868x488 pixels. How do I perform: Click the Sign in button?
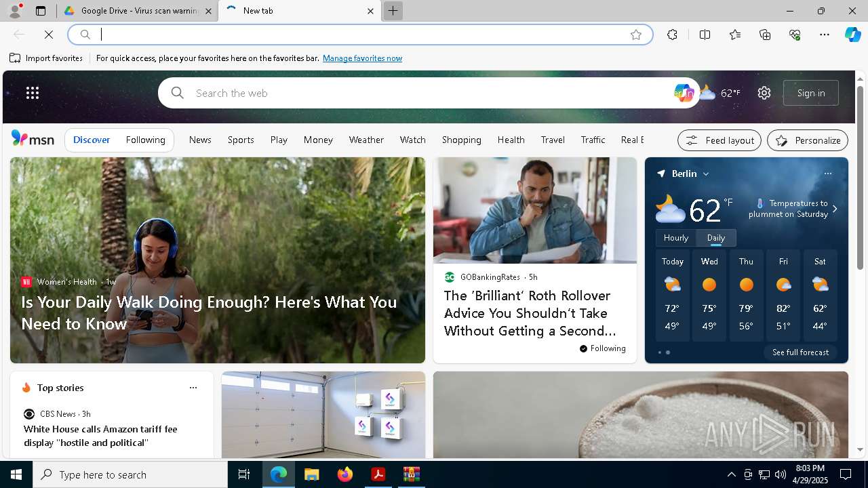(x=811, y=93)
